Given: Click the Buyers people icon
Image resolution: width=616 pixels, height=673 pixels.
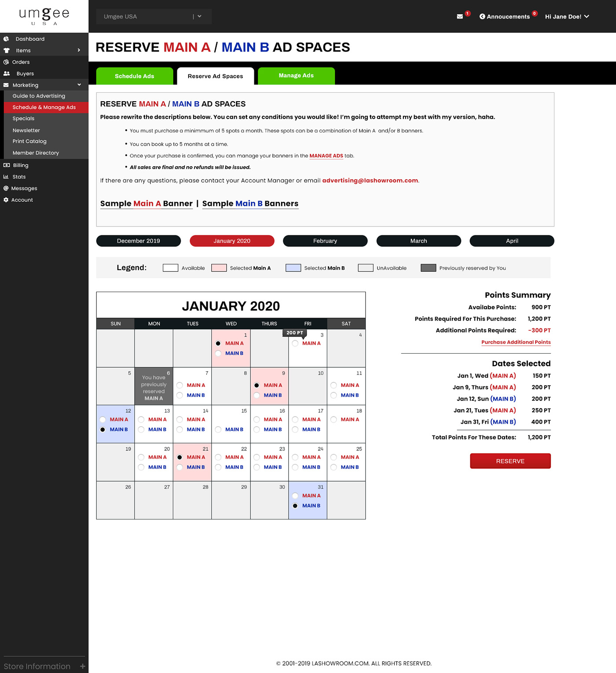Looking at the screenshot, I should pos(7,73).
